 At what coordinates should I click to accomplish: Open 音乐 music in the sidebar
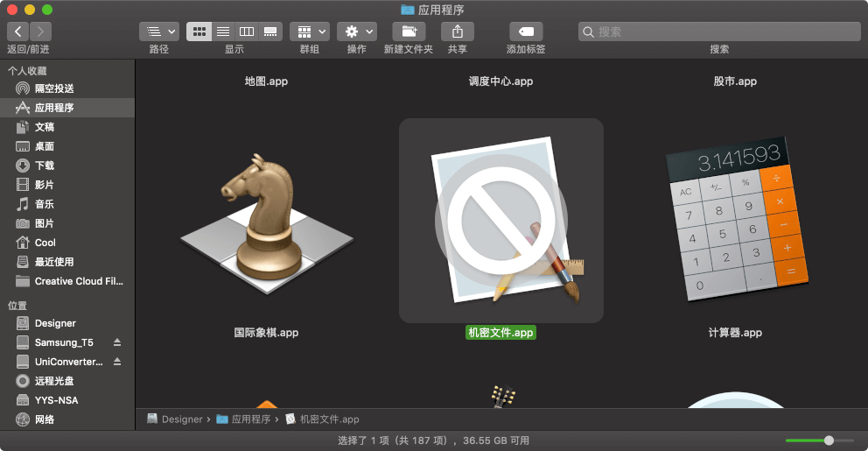click(x=67, y=204)
